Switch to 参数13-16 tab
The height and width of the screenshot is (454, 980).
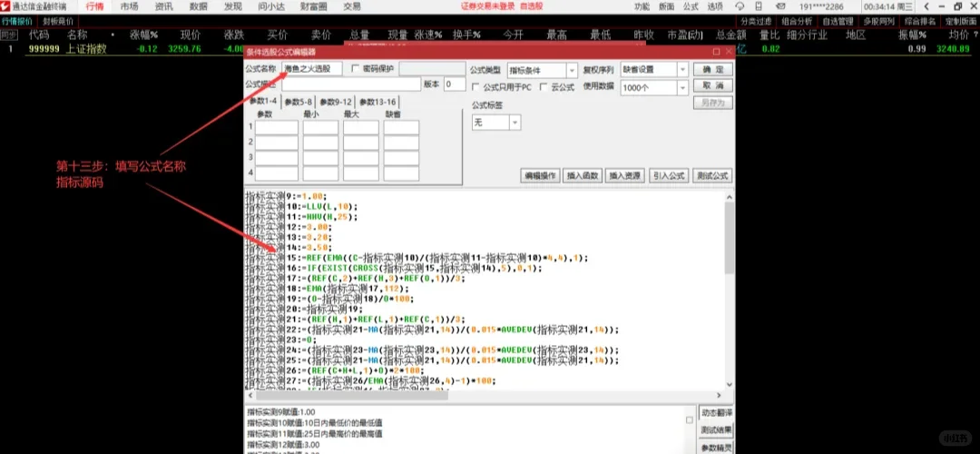[377, 102]
